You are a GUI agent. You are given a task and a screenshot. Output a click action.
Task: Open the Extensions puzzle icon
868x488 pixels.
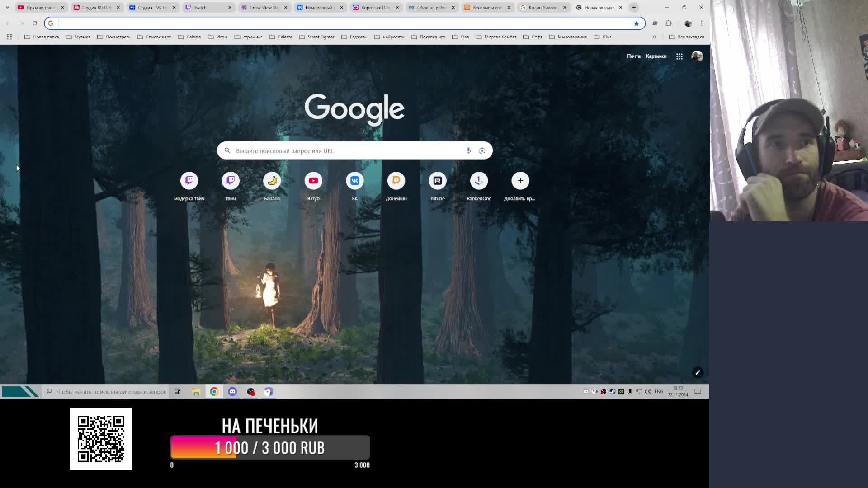coord(669,23)
